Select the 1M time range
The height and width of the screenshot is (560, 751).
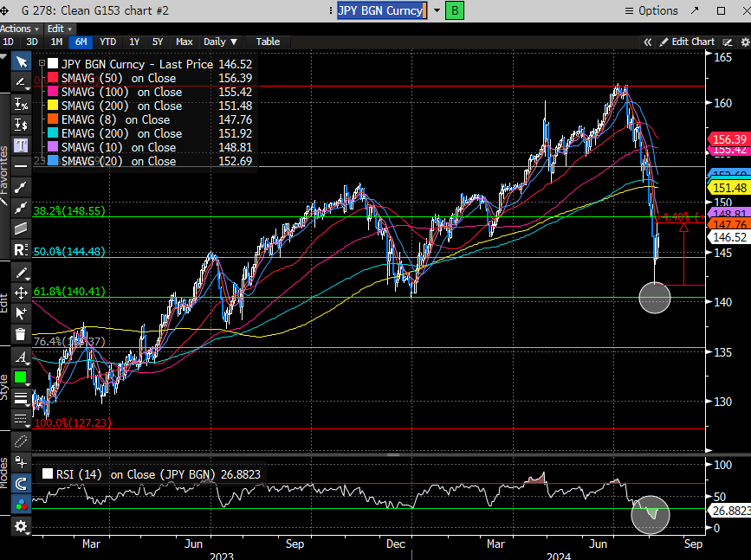click(x=56, y=42)
